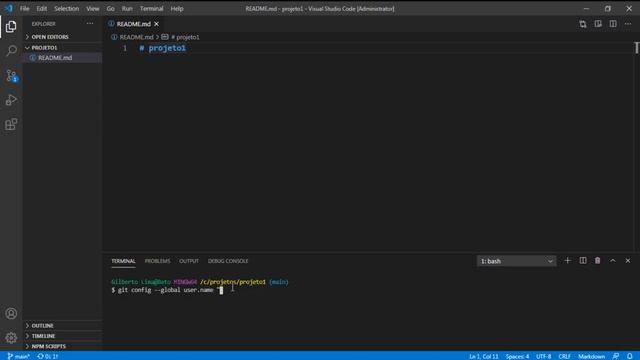Open editor more actions ellipsis
Viewport: 640px width, 360px height.
[x=628, y=24]
